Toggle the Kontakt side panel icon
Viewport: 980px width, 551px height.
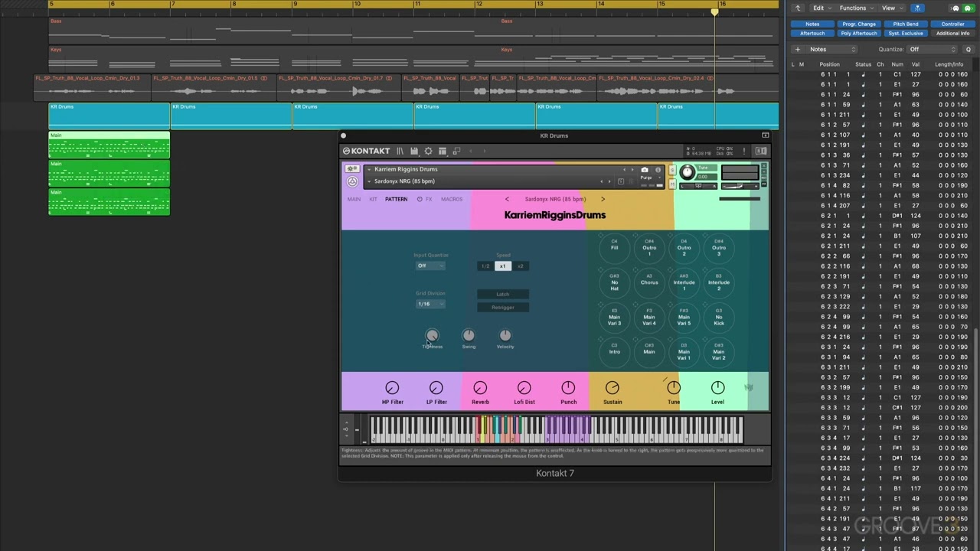coord(761,151)
